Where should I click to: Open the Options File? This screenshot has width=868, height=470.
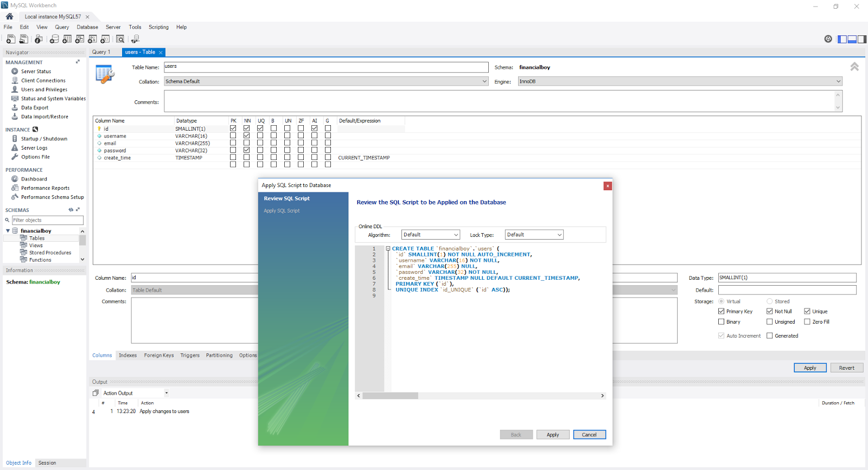[35, 157]
